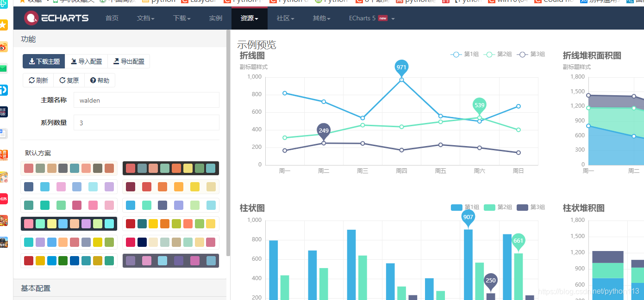The image size is (644, 300).
Task: Open the 其他 dropdown menu
Action: coord(322,18)
